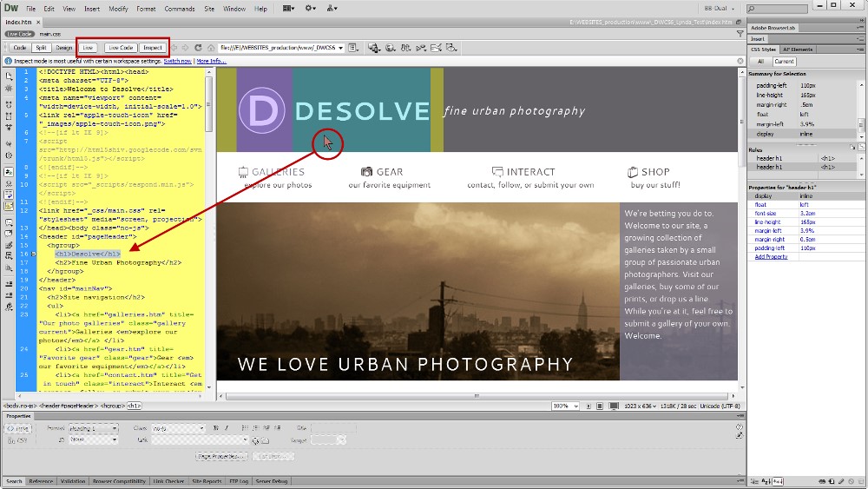Open window size 1023 x 636 dropdown
868x489 pixels.
[640, 406]
